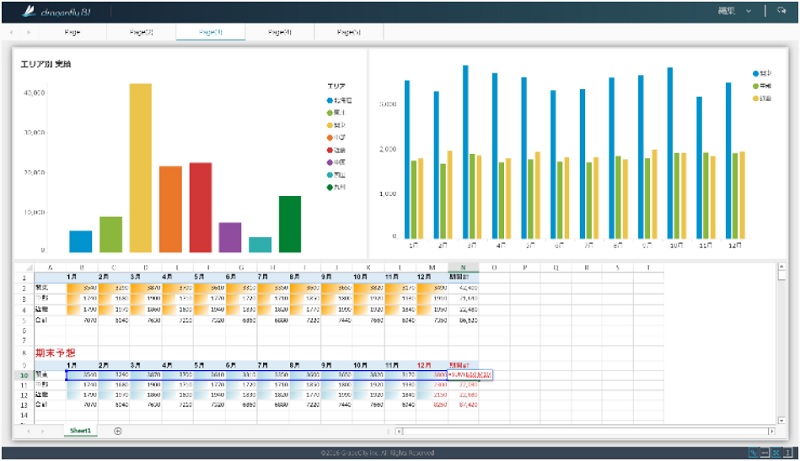Switch to the first Page tab
This screenshot has width=800, height=461.
72,32
